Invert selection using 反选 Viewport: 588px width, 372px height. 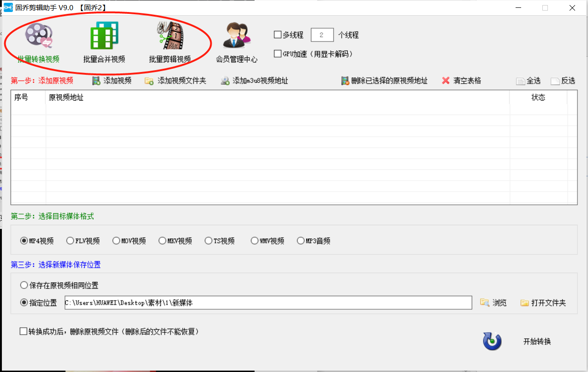[x=562, y=80]
